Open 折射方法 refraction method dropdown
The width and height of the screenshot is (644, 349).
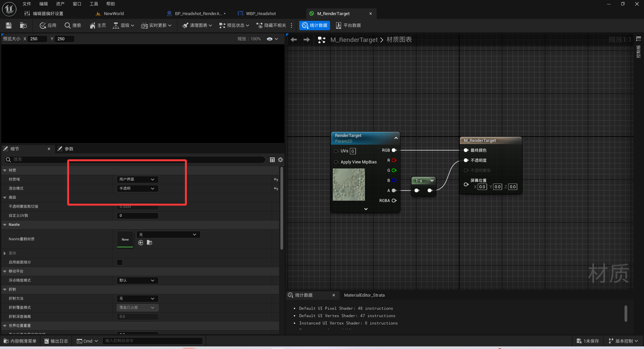point(138,299)
